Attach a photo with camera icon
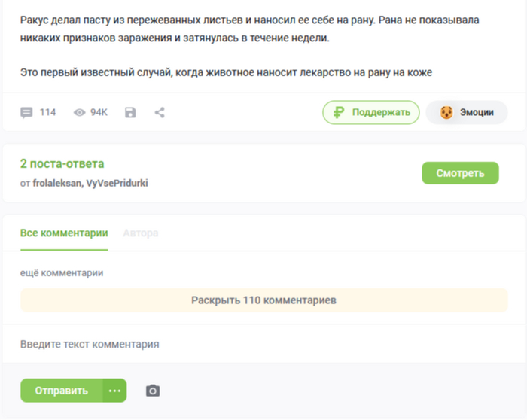 (153, 391)
